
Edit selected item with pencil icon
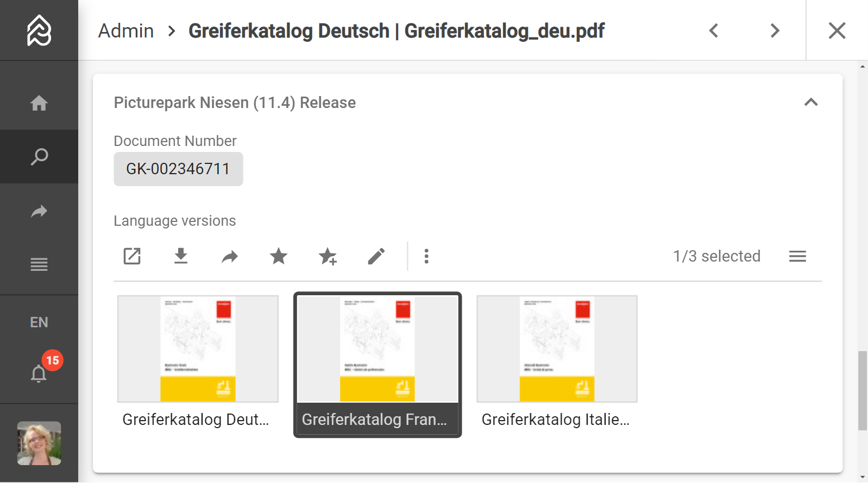pyautogui.click(x=376, y=256)
